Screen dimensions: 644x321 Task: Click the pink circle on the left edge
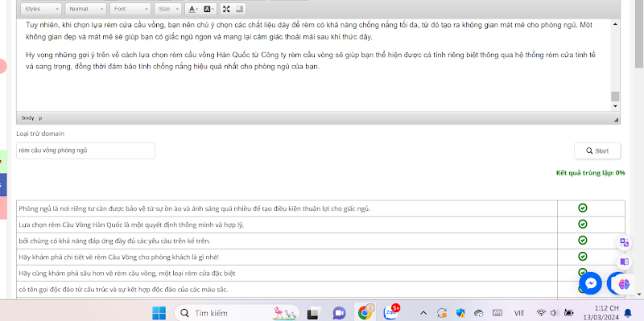click(x=2, y=67)
